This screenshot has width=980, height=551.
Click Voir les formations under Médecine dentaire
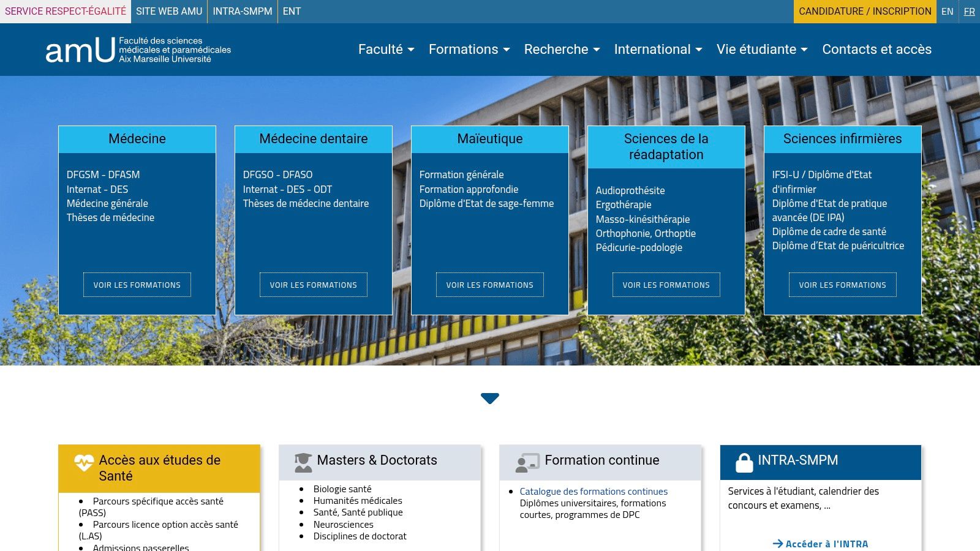pyautogui.click(x=314, y=285)
